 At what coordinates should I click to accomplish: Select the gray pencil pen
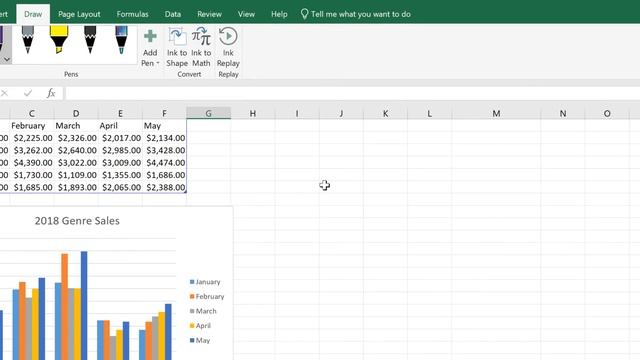(x=28, y=40)
